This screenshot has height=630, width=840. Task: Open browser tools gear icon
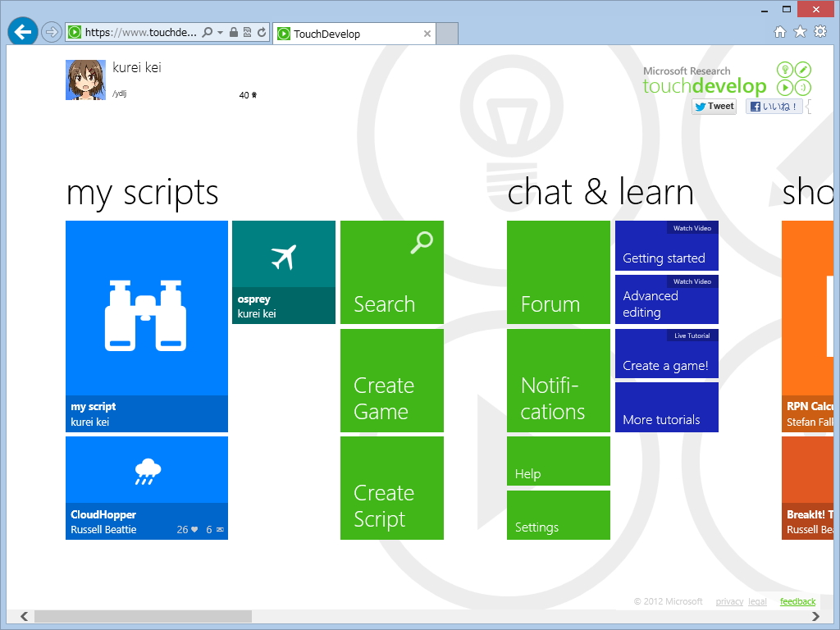click(820, 32)
